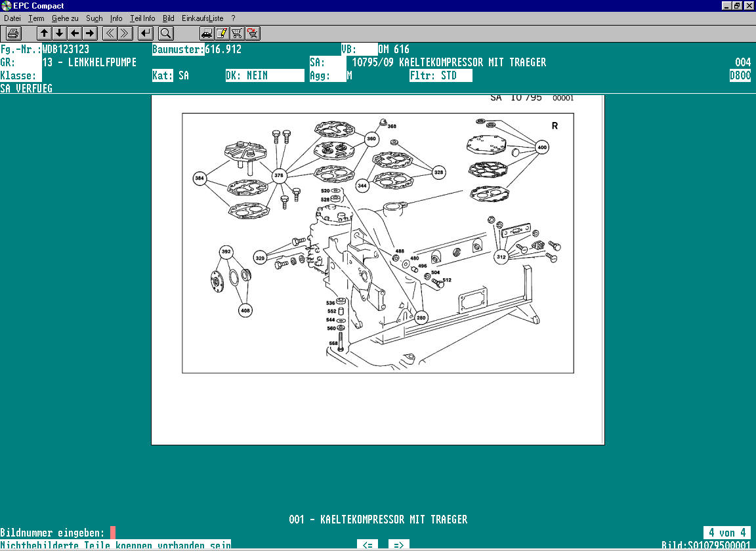Screen dimensions: 756x551
Task: Click the right arrow toolbar button
Action: coord(90,33)
